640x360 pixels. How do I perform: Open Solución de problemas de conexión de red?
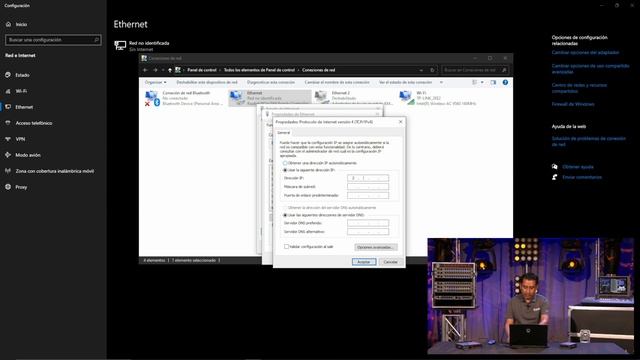(589, 141)
